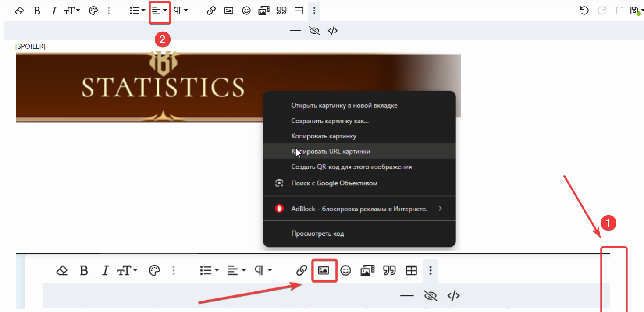
Task: Open the smilies emoji picker in top toolbar
Action: click(x=246, y=11)
